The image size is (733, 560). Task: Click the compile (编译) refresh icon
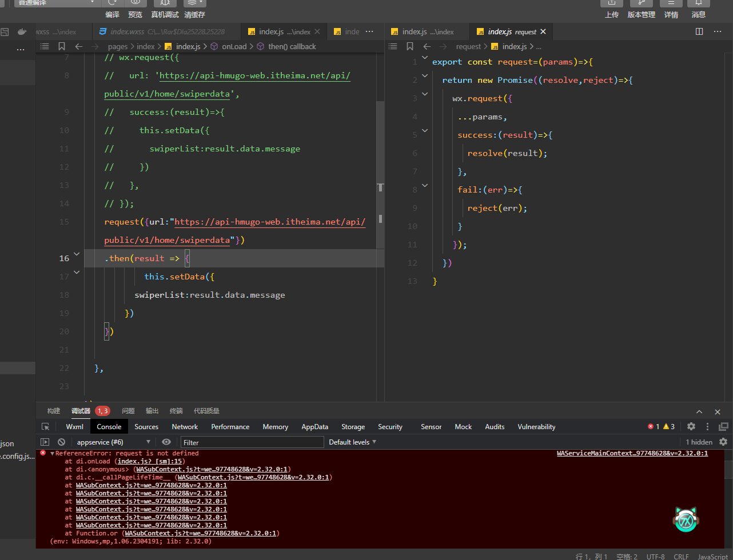112,3
